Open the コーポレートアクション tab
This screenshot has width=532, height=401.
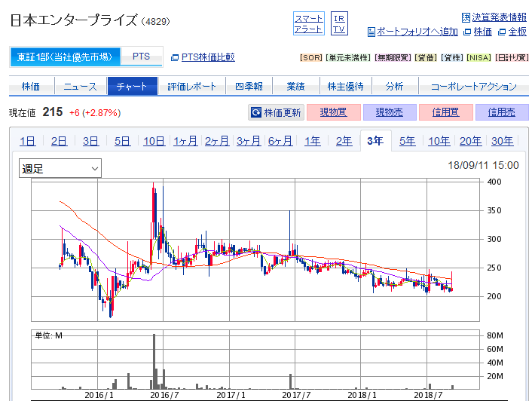473,86
